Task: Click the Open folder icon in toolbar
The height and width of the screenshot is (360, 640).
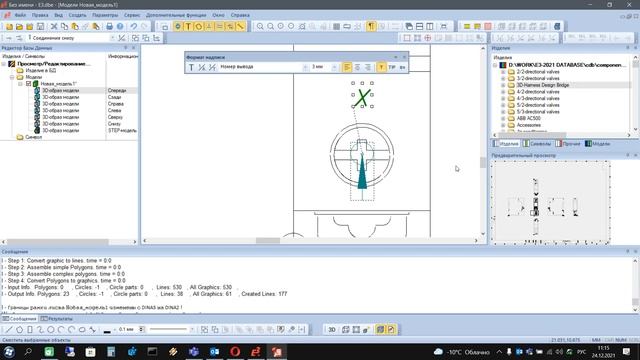Action: coord(19,27)
